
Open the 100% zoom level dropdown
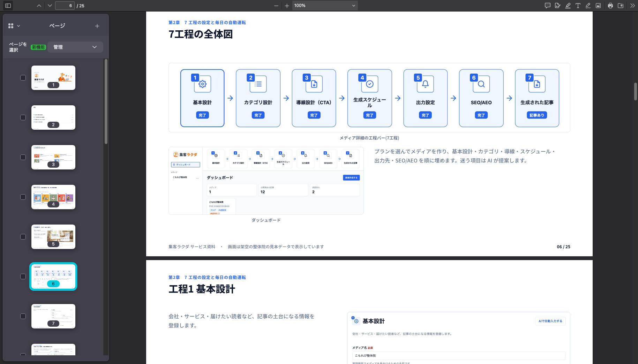coord(325,6)
